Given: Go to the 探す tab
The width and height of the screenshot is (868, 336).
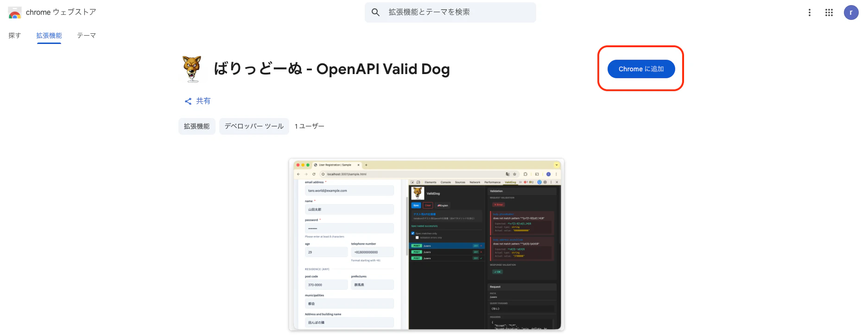Looking at the screenshot, I should (x=15, y=36).
